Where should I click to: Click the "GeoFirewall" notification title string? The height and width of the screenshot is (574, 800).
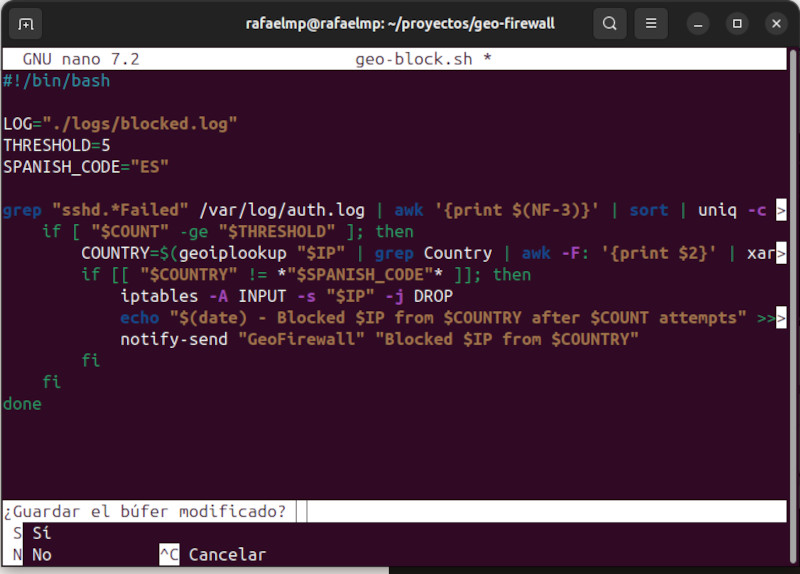click(302, 339)
